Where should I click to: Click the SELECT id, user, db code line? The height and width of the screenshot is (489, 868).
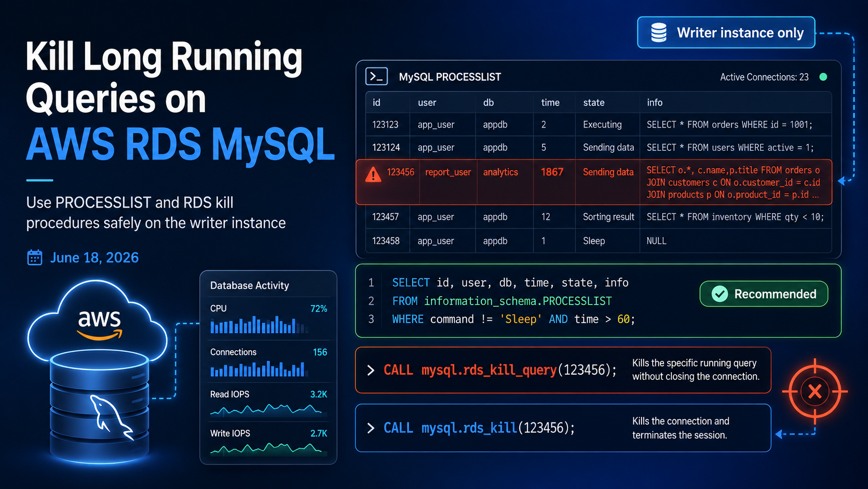(x=510, y=283)
